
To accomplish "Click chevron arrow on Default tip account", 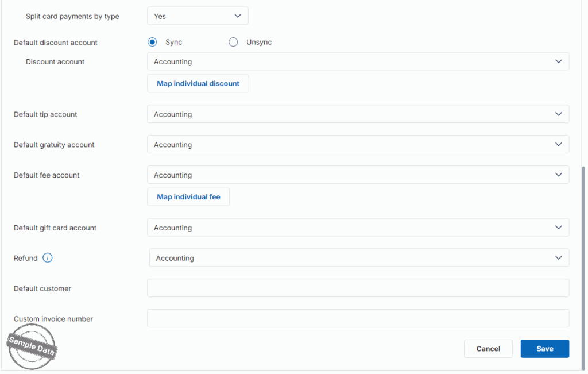I will click(559, 114).
